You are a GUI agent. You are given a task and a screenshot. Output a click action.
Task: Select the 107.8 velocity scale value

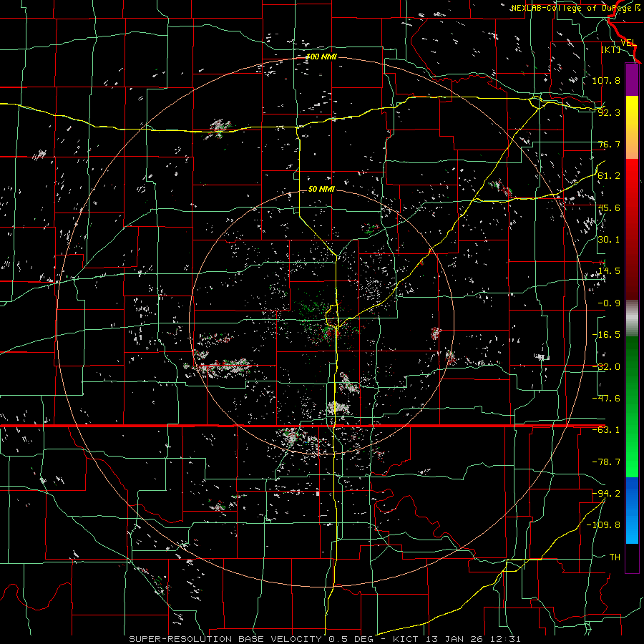click(606, 80)
